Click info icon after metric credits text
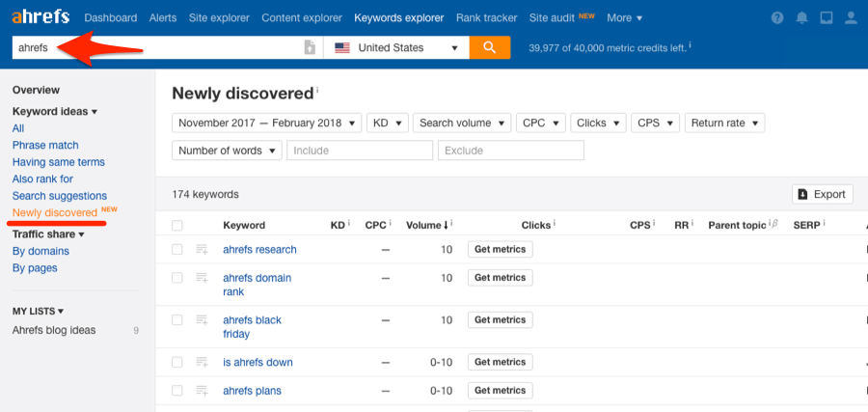 pyautogui.click(x=691, y=45)
